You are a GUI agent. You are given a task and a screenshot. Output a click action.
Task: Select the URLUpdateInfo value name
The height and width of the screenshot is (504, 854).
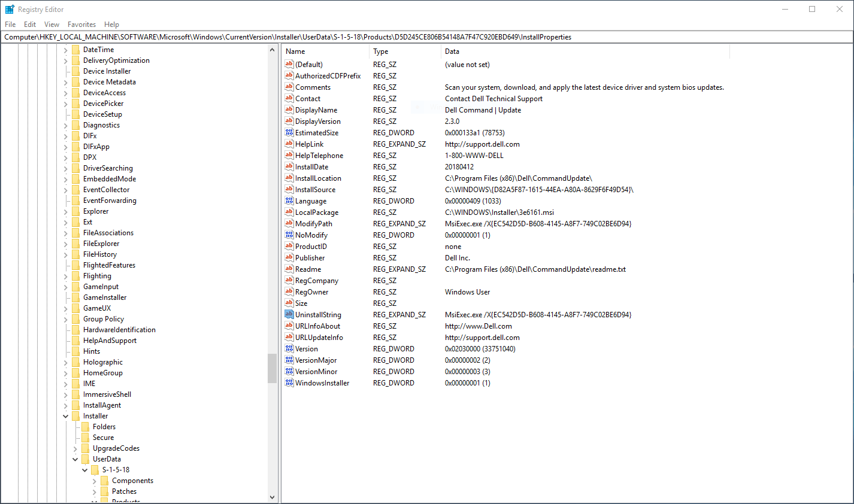coord(319,338)
